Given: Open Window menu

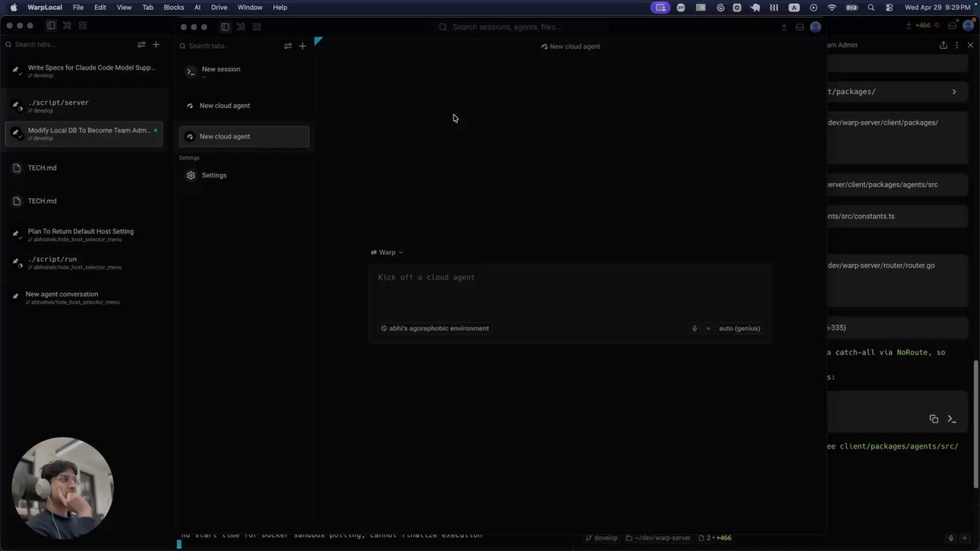Looking at the screenshot, I should [x=250, y=8].
